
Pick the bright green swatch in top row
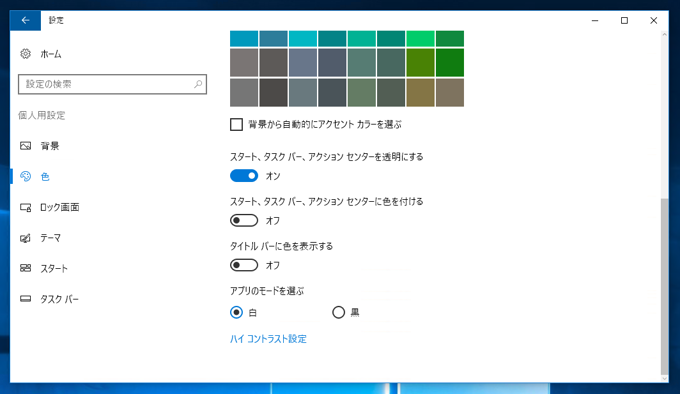[420, 39]
